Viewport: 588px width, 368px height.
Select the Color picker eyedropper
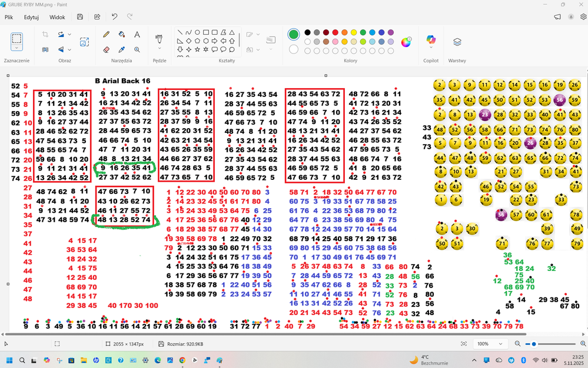coord(122,50)
